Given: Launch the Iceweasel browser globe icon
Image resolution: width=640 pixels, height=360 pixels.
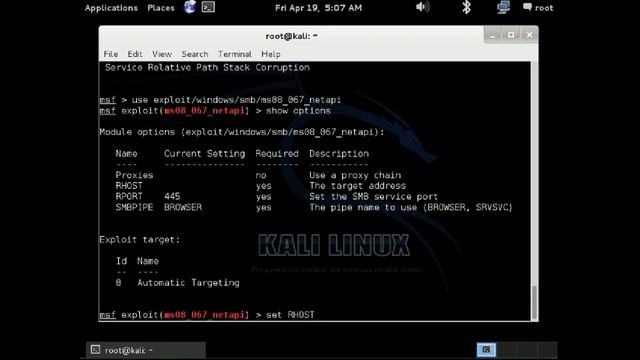Looking at the screenshot, I should coord(190,7).
